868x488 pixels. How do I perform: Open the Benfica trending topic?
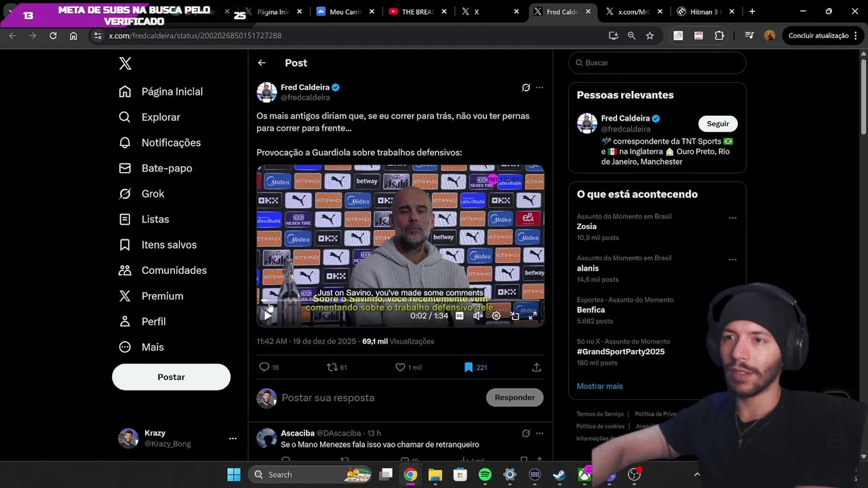click(x=591, y=310)
